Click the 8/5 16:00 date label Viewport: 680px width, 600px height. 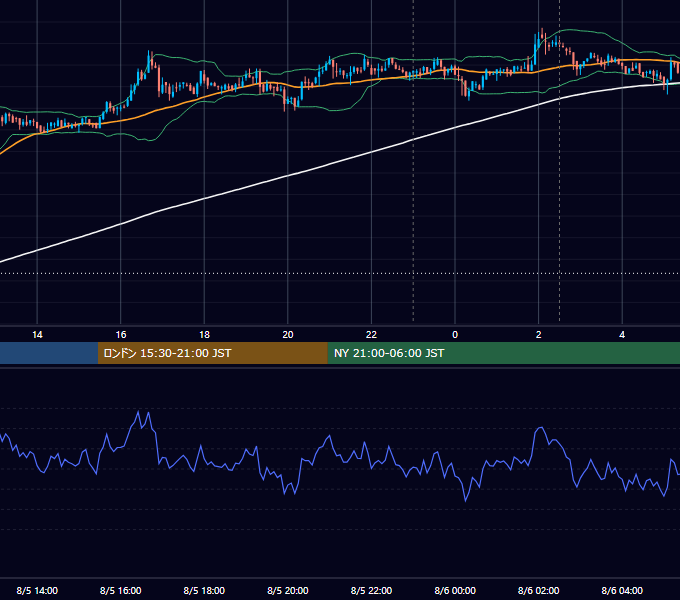(x=121, y=590)
